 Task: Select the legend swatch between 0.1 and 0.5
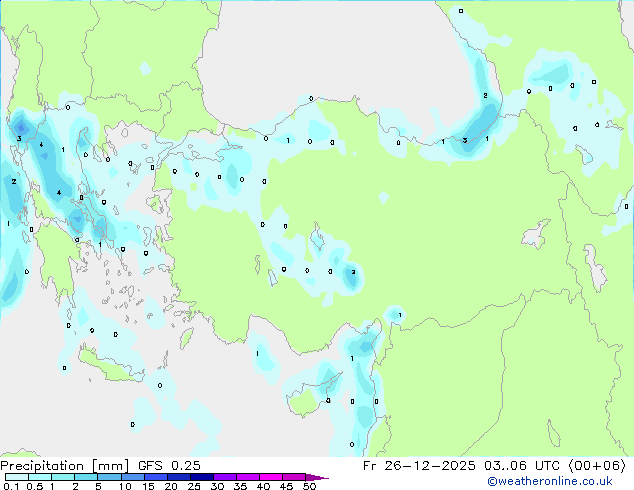[x=17, y=477]
